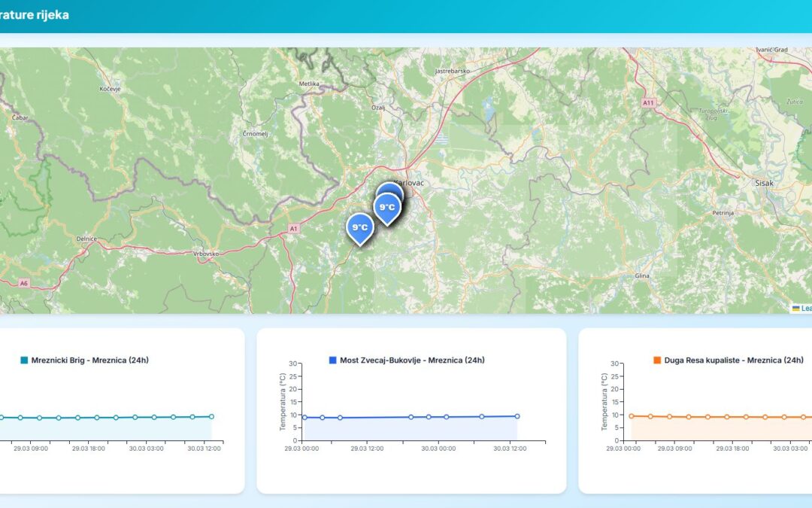Click the lower-left 9°C map marker
Screen dimensions: 812x508
(x=360, y=229)
